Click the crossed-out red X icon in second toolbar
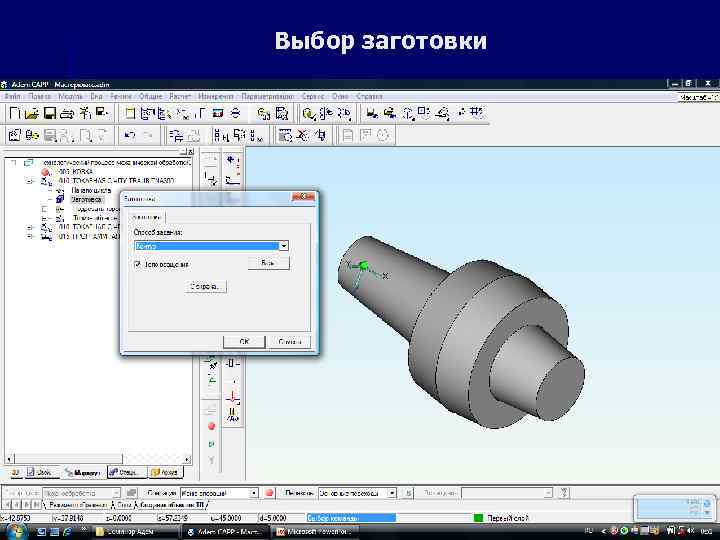The height and width of the screenshot is (540, 720). point(303,135)
